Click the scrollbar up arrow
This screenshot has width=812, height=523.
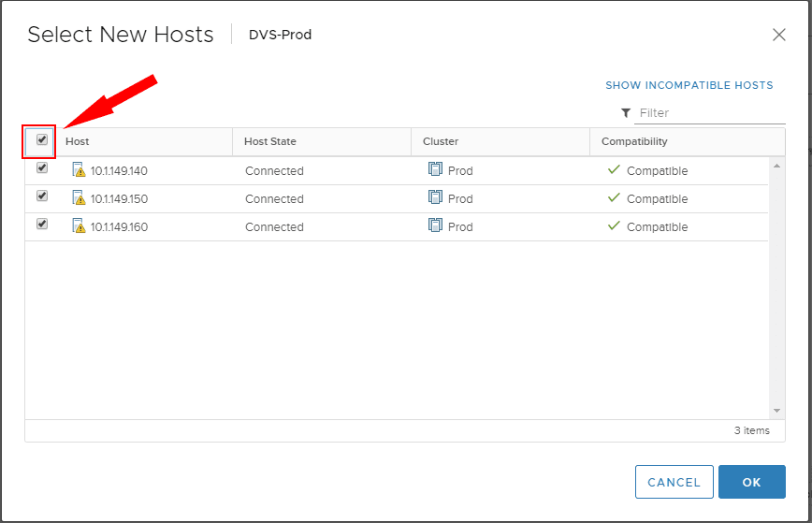(776, 166)
